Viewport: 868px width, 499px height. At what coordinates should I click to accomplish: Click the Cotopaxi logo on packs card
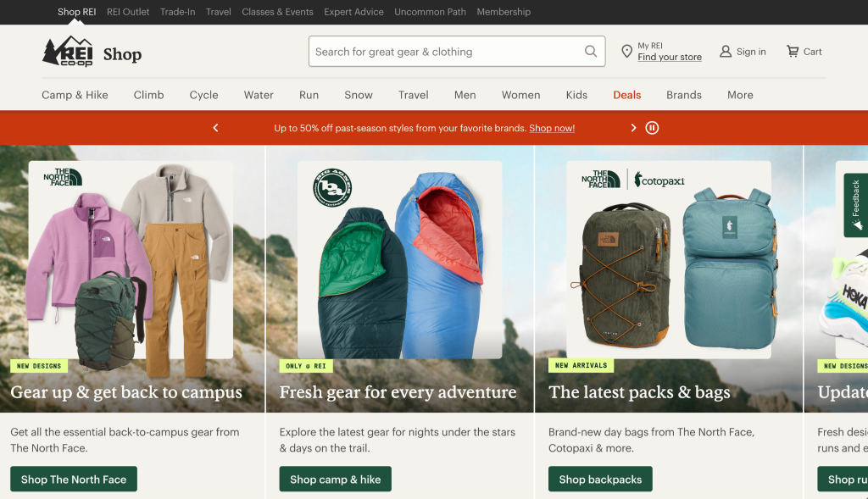pos(659,180)
